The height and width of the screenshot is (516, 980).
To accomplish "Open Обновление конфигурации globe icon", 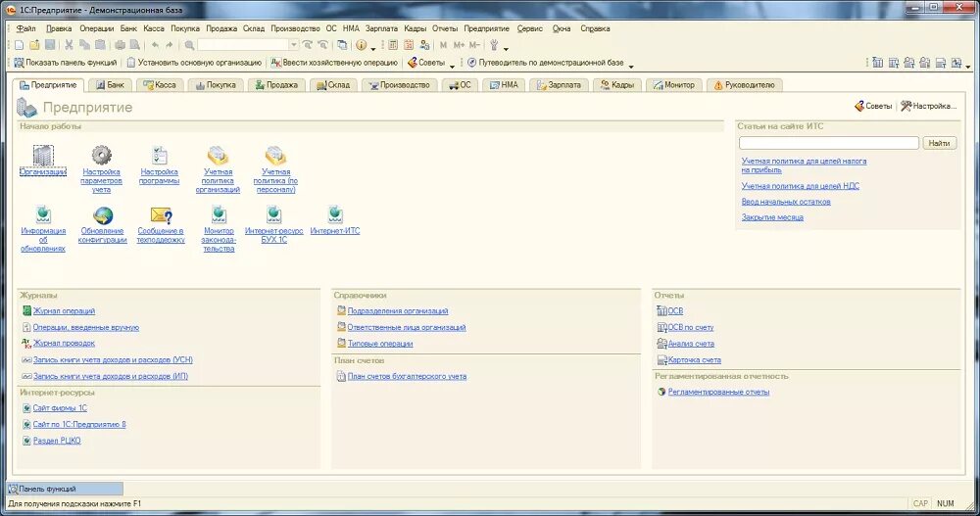I will coord(103,214).
